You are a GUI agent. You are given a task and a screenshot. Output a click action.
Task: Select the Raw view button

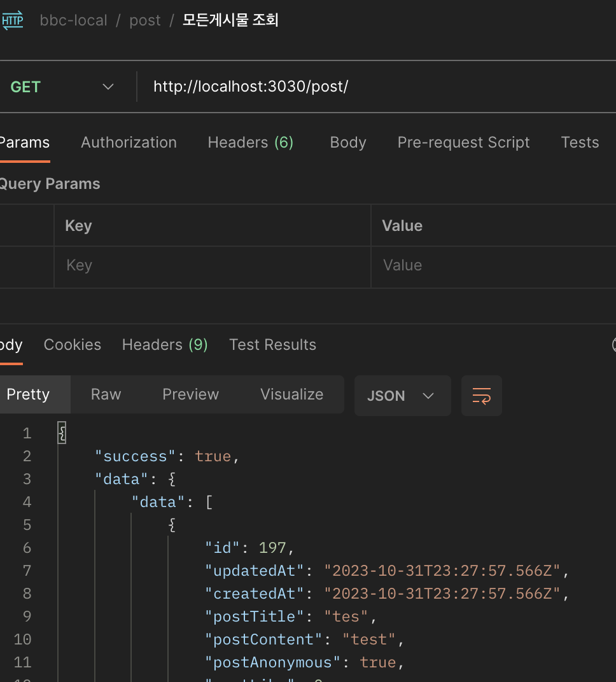point(106,394)
